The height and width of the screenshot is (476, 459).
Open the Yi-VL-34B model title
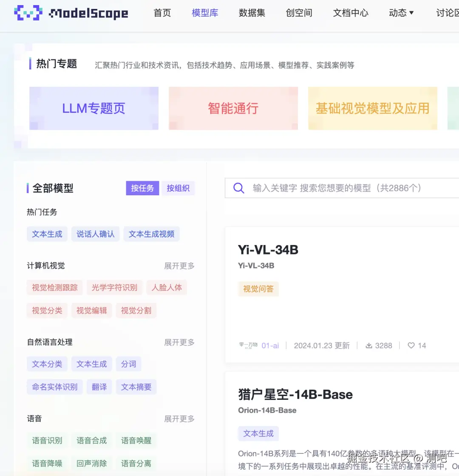point(268,250)
